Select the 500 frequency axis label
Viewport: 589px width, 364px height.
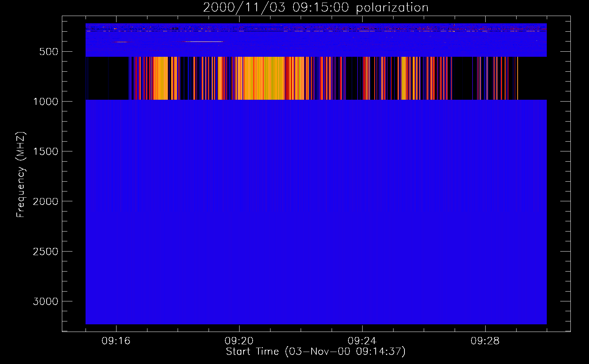48,52
